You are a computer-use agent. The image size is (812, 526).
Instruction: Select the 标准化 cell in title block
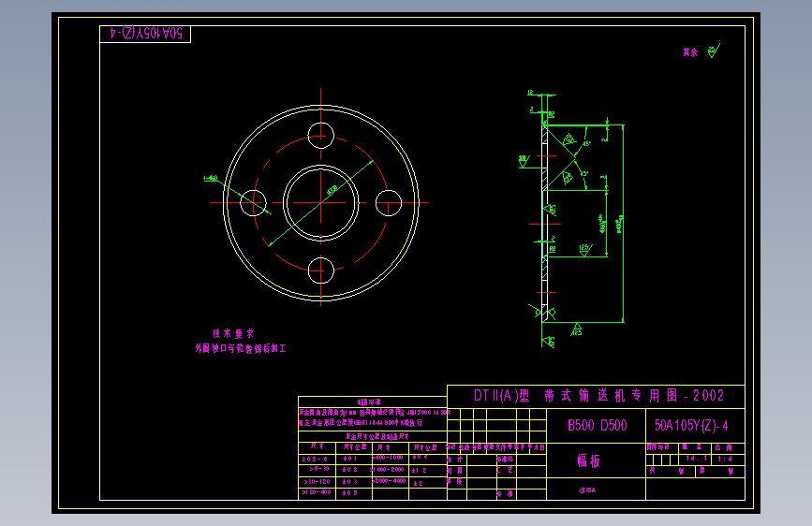505,460
